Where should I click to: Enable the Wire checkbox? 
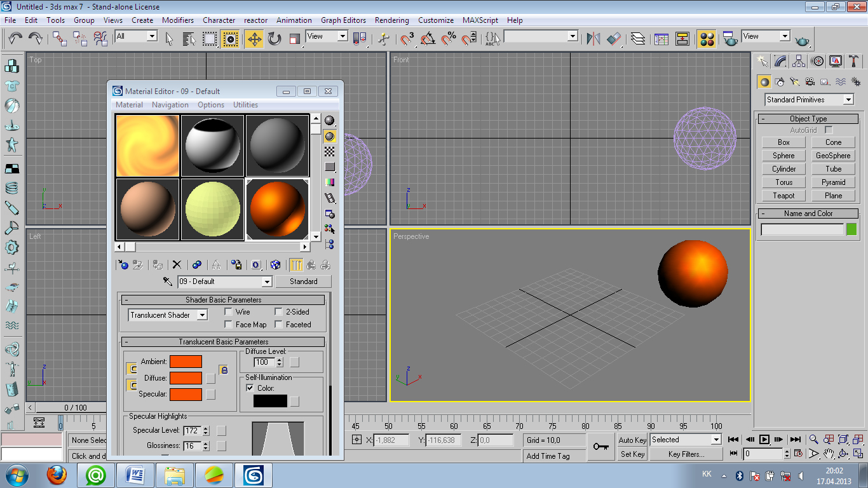pos(229,312)
